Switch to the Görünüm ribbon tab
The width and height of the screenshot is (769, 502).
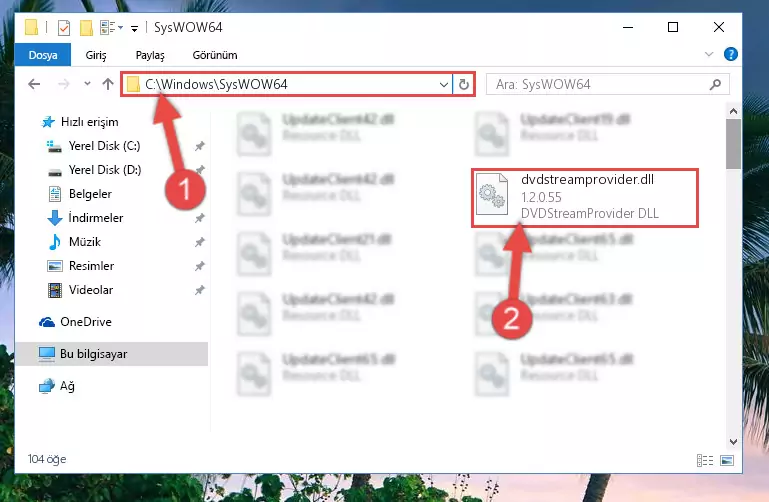(215, 55)
